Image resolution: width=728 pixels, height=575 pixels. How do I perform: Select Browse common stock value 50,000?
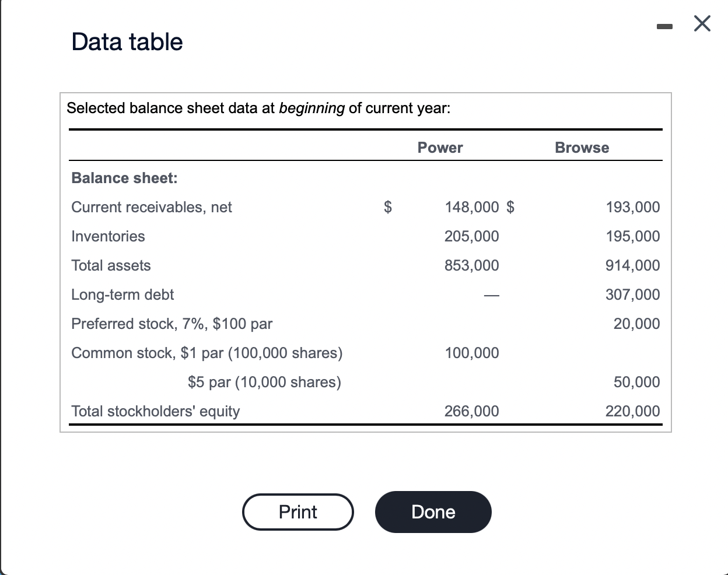(x=636, y=382)
